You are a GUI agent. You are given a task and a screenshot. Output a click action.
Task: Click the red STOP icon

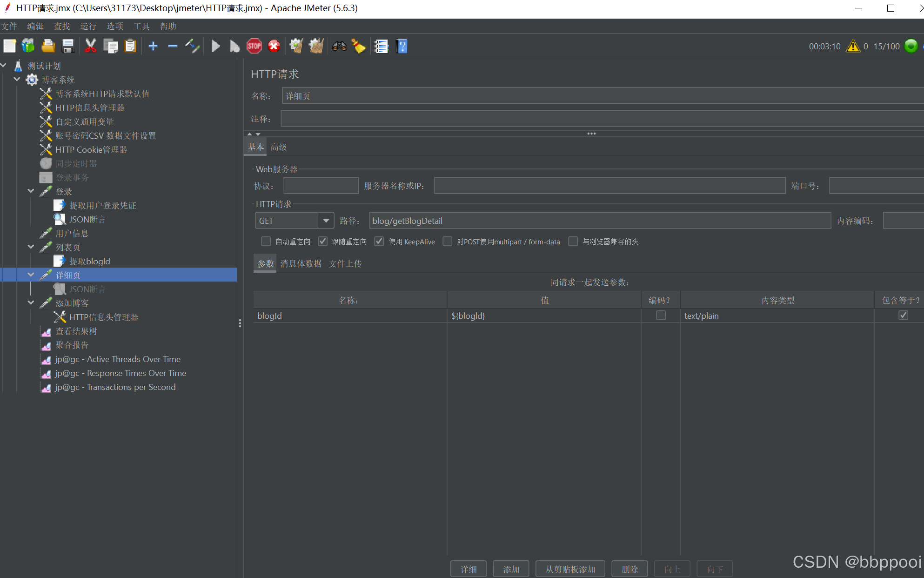tap(254, 46)
